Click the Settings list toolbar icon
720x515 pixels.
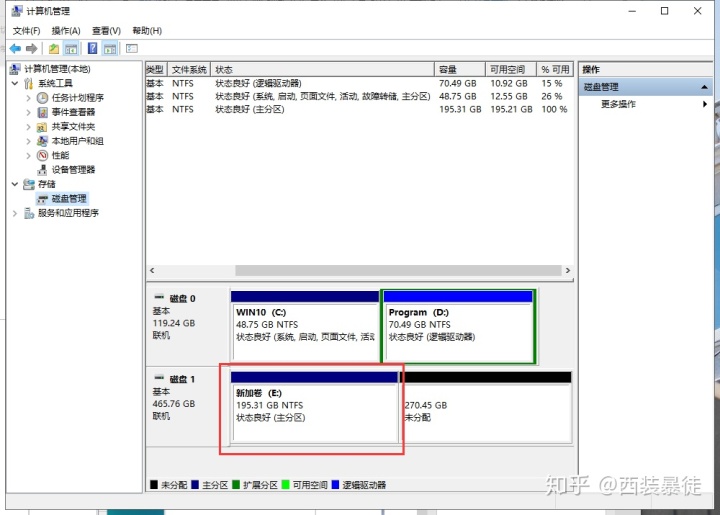132,48
